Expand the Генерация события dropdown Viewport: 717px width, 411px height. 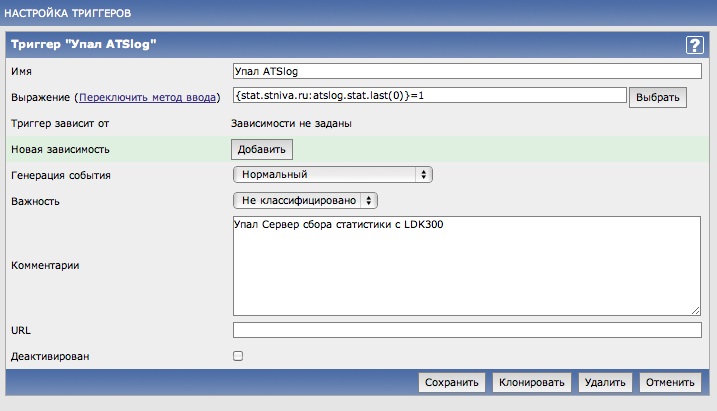332,175
